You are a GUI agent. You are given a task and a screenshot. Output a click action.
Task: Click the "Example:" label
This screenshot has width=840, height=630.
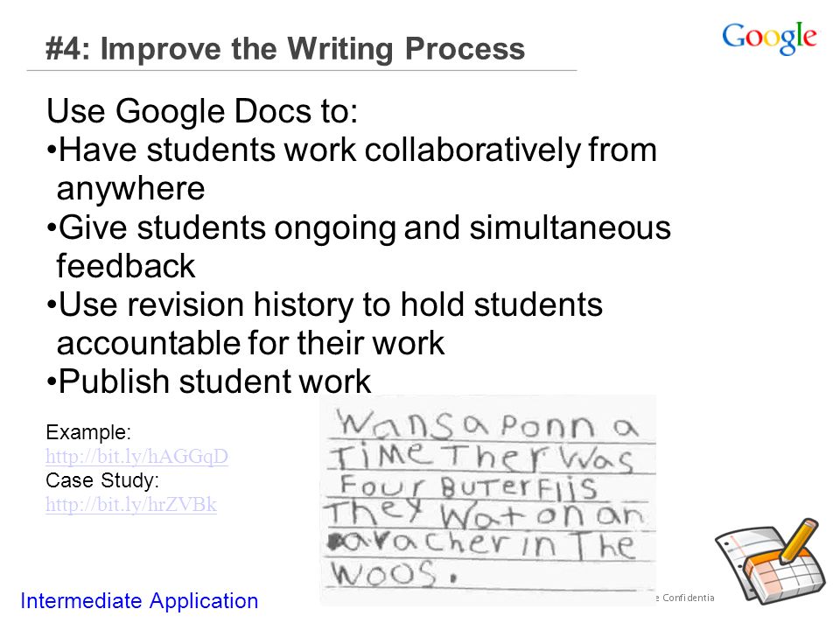[88, 432]
